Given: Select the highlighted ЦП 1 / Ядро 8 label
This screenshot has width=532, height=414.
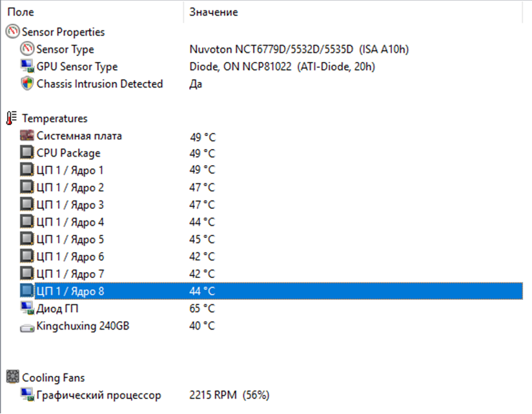Looking at the screenshot, I should (x=70, y=291).
